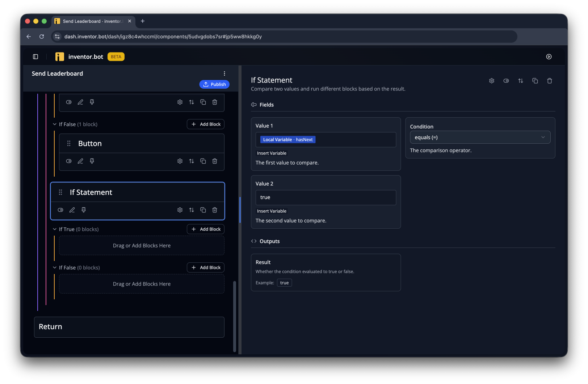Image resolution: width=588 pixels, height=384 pixels.
Task: Click the Value 2 field containing true
Action: coord(326,198)
